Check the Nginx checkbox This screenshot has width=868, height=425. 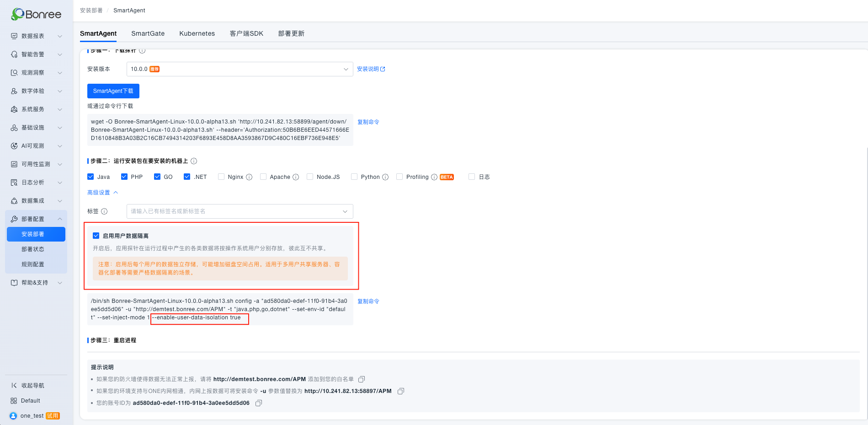(x=221, y=177)
